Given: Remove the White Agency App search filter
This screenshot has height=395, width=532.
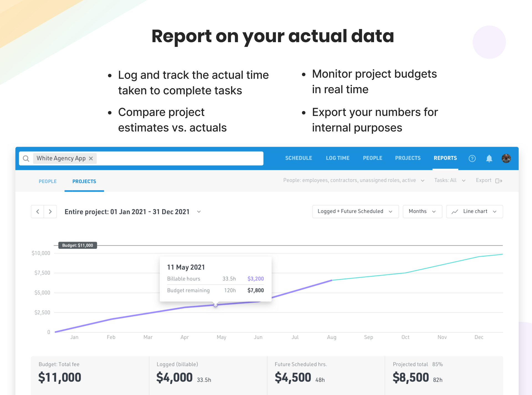Looking at the screenshot, I should click(x=91, y=158).
